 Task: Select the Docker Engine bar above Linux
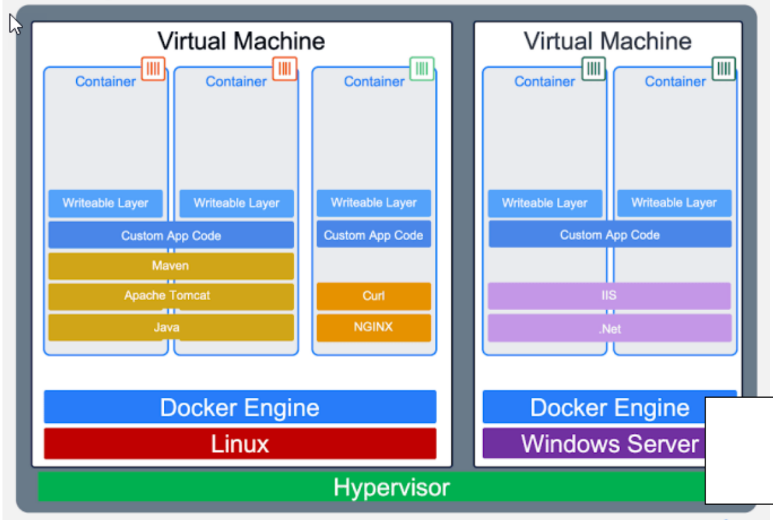point(240,407)
